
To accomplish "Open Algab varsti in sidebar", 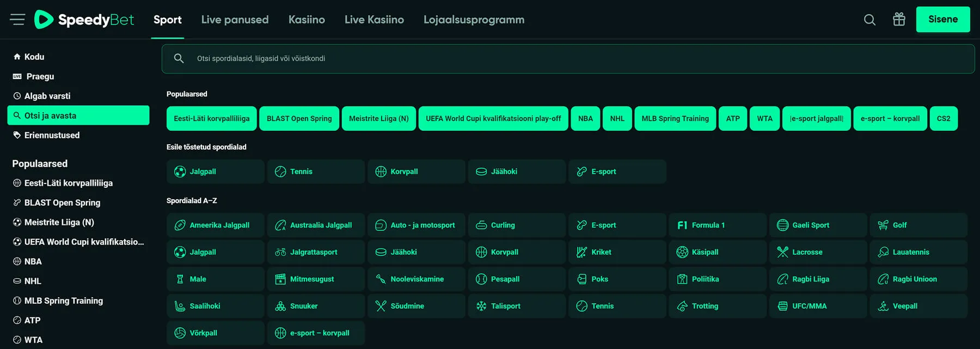I will (x=47, y=96).
